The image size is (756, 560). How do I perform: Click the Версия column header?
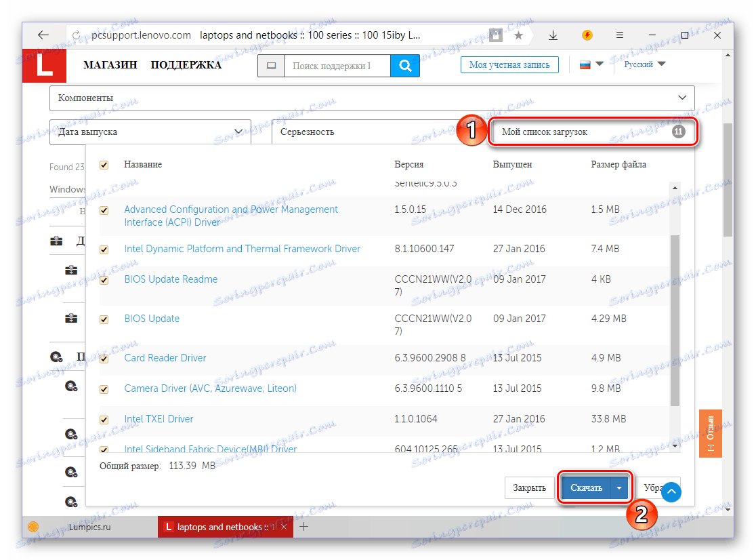[409, 165]
